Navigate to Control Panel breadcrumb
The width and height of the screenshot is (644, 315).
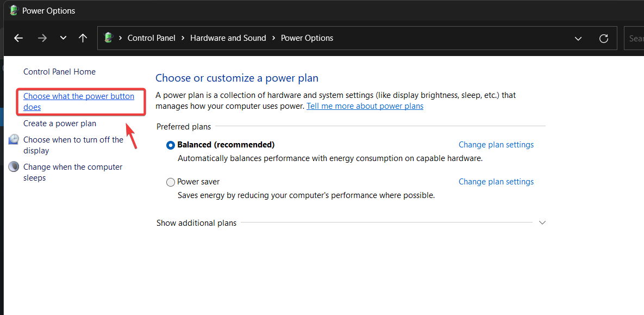[151, 38]
